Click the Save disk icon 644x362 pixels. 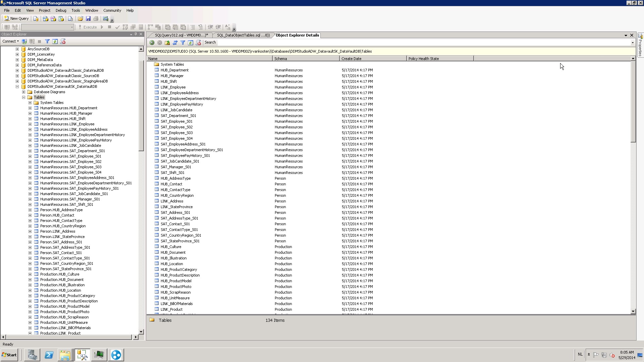pyautogui.click(x=88, y=18)
